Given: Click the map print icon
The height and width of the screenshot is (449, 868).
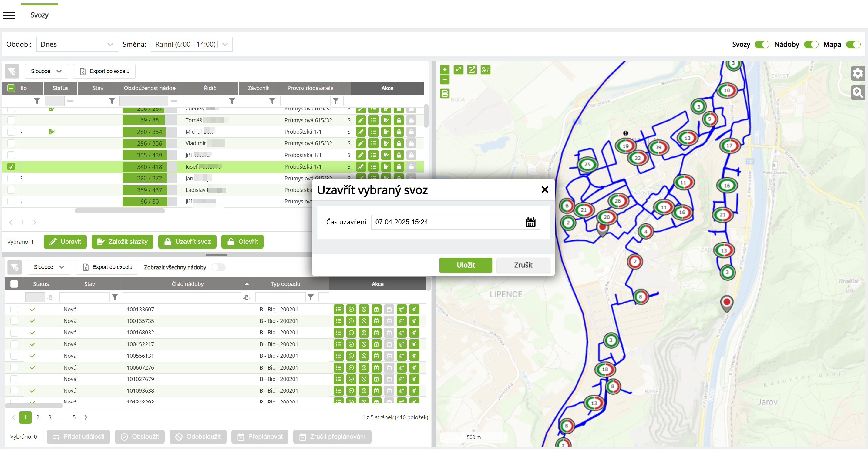Looking at the screenshot, I should 444,93.
